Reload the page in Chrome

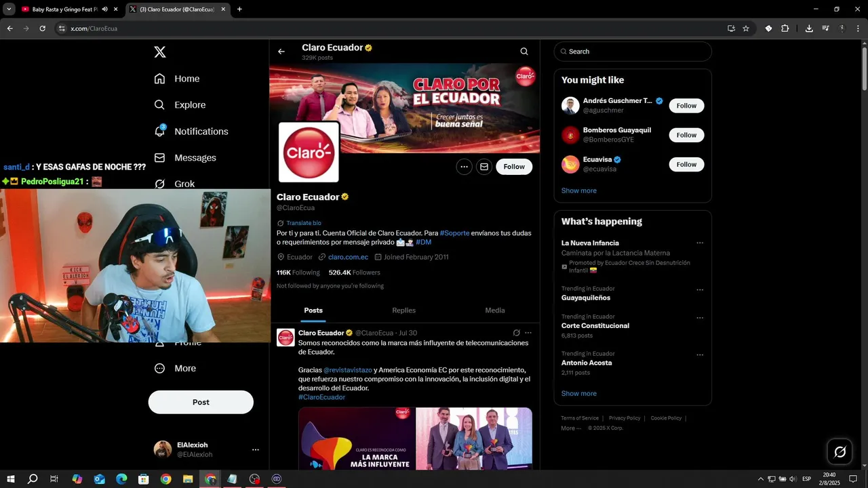[43, 28]
